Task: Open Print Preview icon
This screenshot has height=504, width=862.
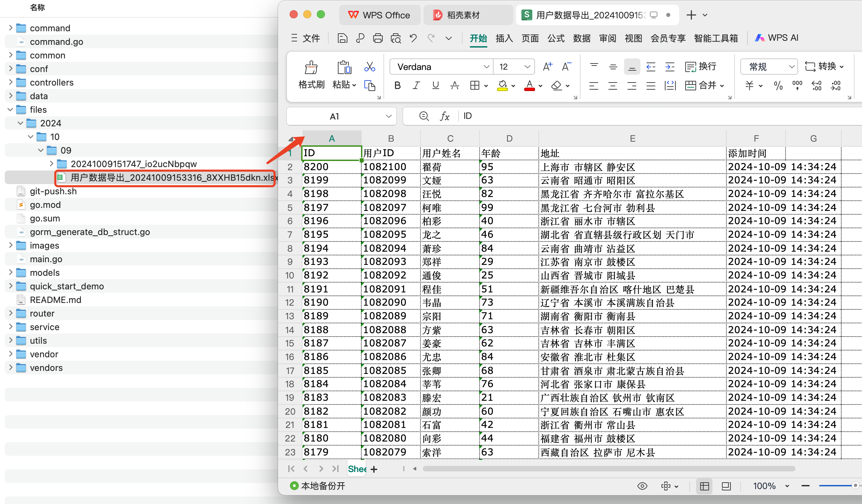Action: coord(396,38)
